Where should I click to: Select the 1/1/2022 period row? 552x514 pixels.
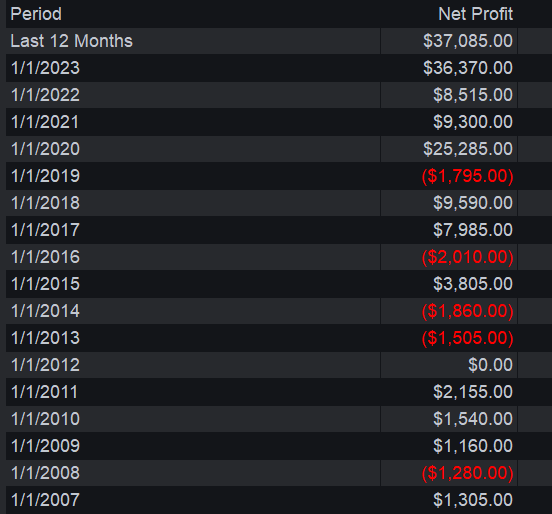(279, 95)
